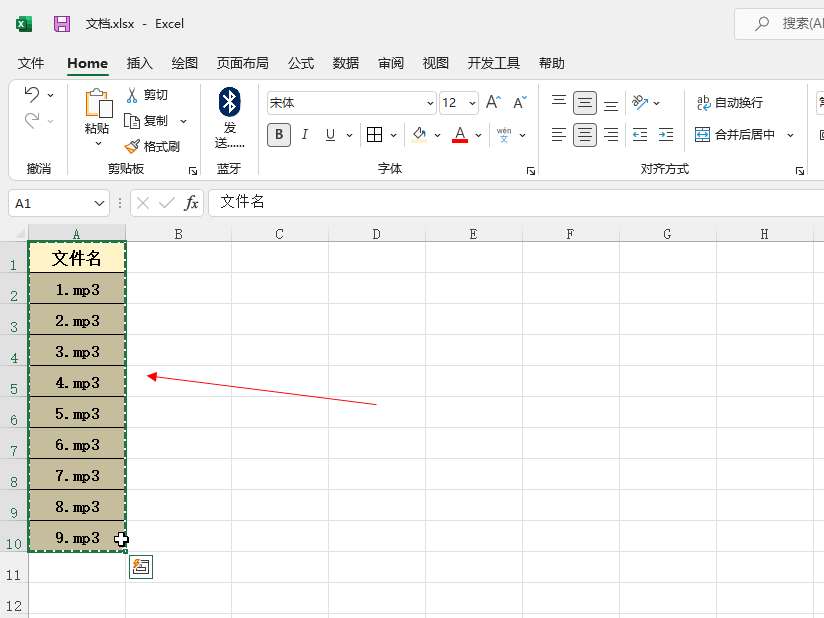Decrease indent of cell text
Screen dimensions: 824x618
(x=640, y=135)
